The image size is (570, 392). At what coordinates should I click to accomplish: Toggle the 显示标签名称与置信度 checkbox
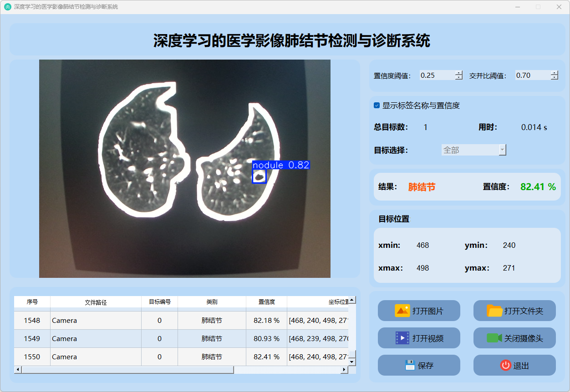tap(377, 106)
